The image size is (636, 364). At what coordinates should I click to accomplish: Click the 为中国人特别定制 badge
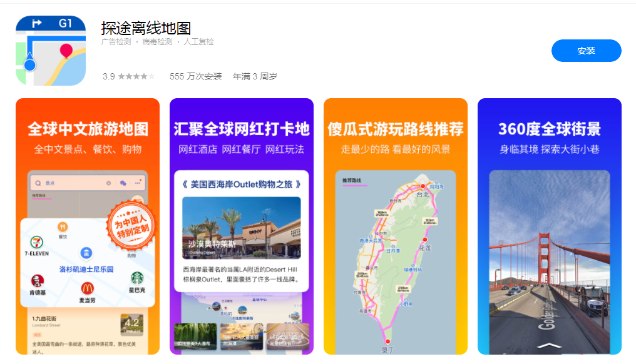pyautogui.click(x=131, y=225)
